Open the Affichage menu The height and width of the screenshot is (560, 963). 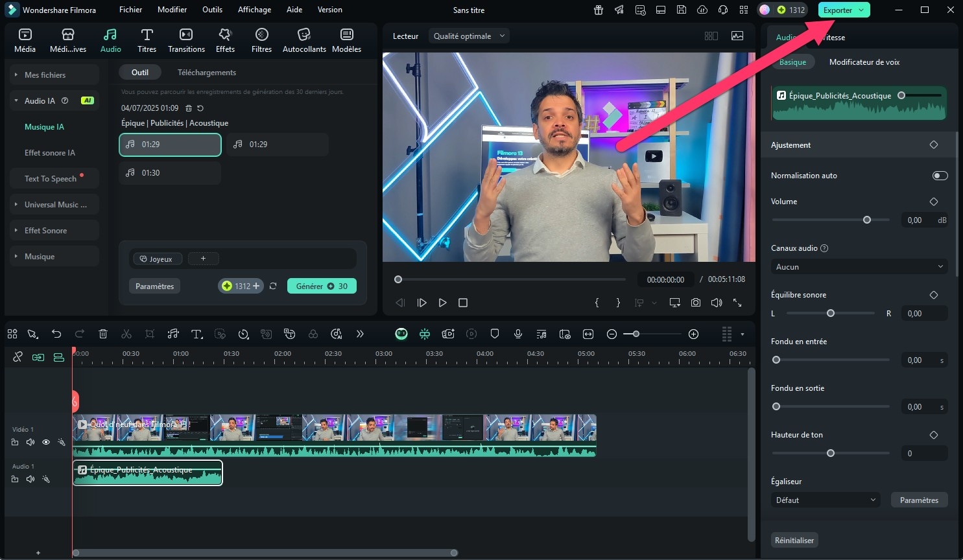pyautogui.click(x=254, y=10)
